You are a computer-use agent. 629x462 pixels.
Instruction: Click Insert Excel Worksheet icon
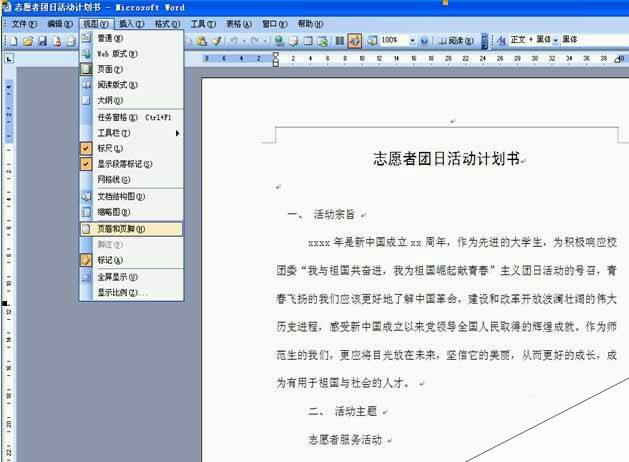[x=323, y=41]
